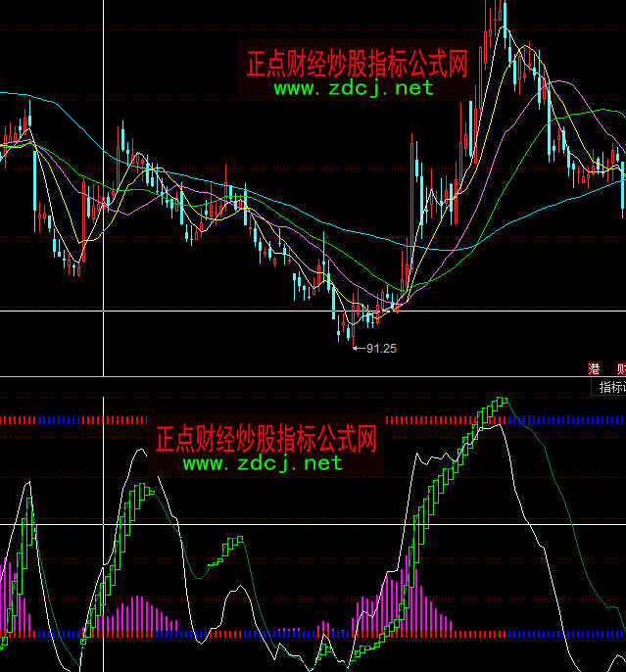Click the peak of green stepped indicator line

(x=503, y=399)
